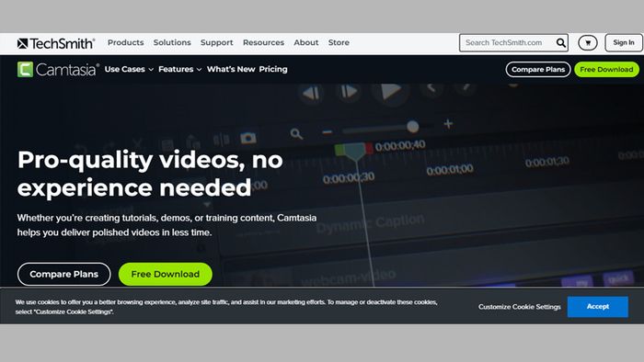Open the shopping cart icon
Viewport: 644px width, 362px height.
[x=587, y=42]
